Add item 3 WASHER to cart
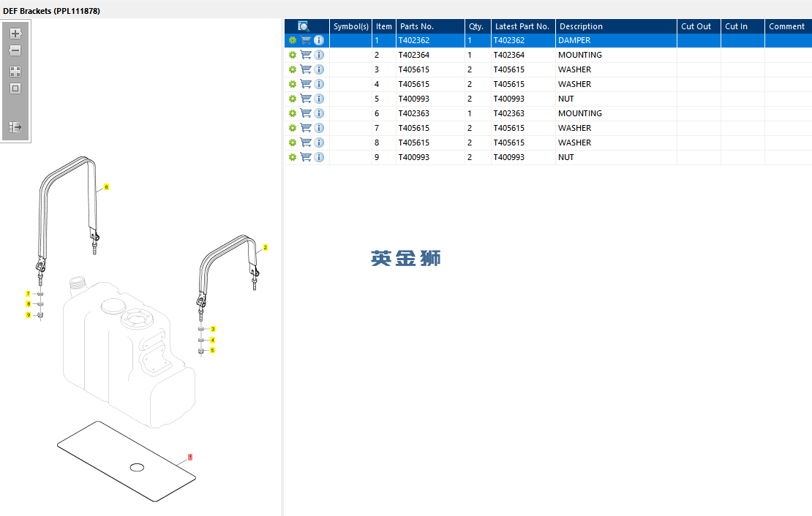Screen dimensions: 812x516 tap(306, 69)
